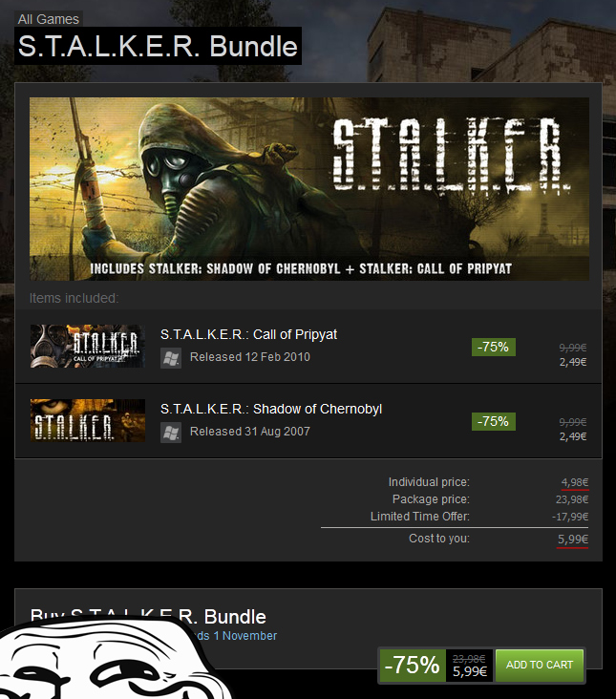Viewport: 616px width, 699px height.
Task: Select the S.T.A.L.K.E.R.: Shadow of Chernobyl title
Action: 271,409
